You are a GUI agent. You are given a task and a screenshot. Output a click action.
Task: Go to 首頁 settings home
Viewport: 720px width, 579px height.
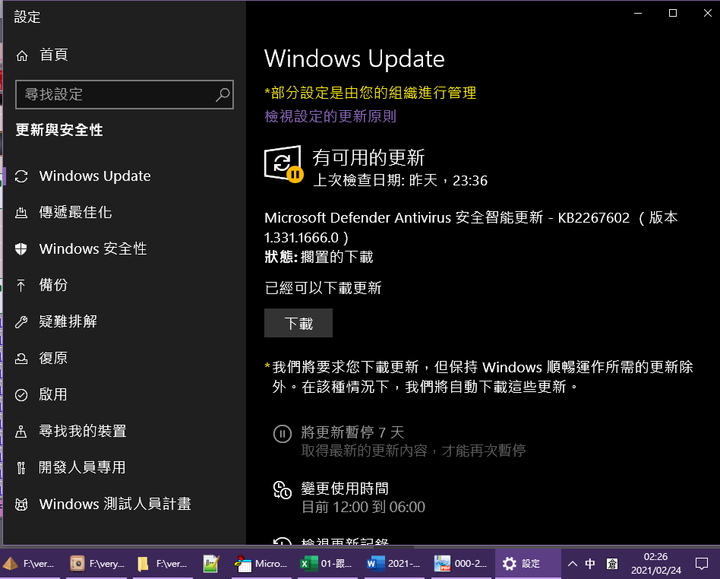pos(53,55)
